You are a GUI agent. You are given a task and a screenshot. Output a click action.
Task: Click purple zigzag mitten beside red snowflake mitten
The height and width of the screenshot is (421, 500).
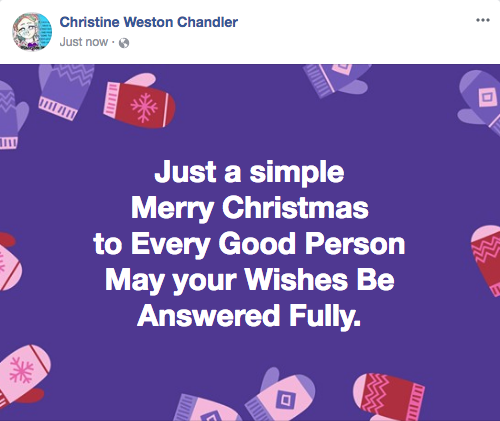(65, 91)
